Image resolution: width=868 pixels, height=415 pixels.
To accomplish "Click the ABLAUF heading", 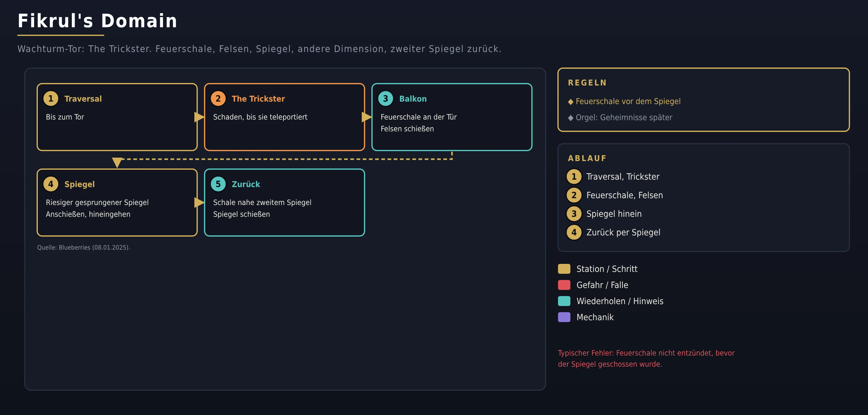I will pos(587,158).
